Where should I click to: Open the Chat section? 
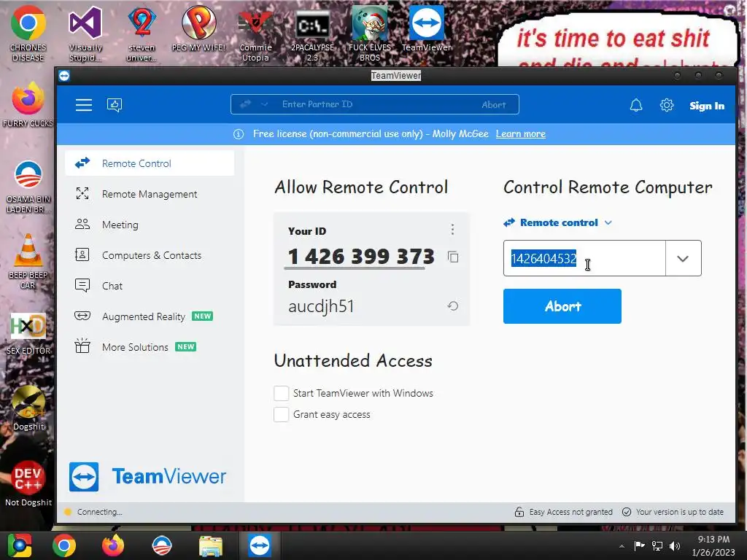(x=150, y=286)
